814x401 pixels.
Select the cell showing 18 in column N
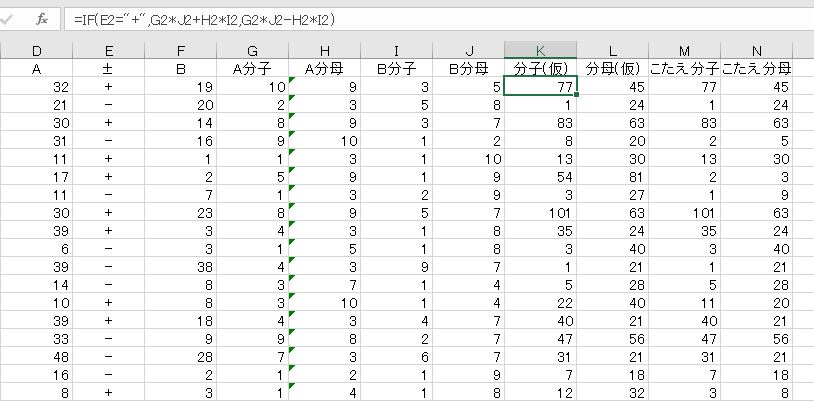tap(756, 375)
